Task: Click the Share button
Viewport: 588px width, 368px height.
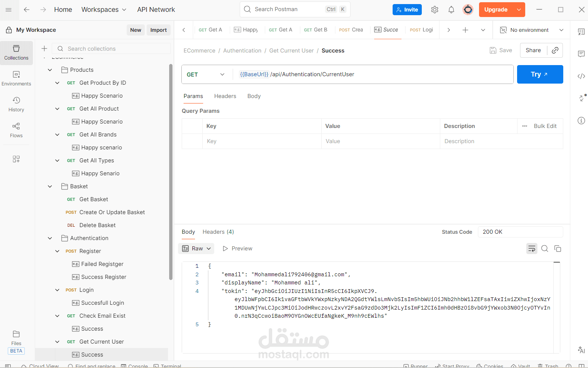Action: click(x=533, y=50)
